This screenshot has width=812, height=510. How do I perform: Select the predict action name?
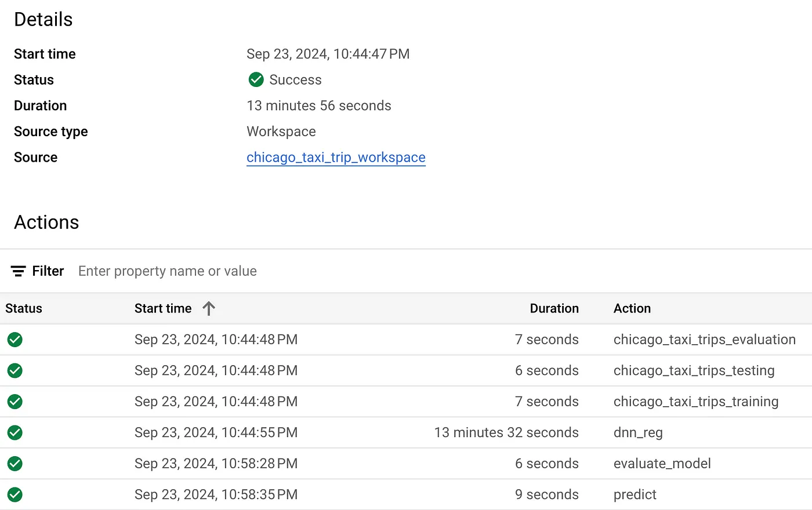(635, 495)
